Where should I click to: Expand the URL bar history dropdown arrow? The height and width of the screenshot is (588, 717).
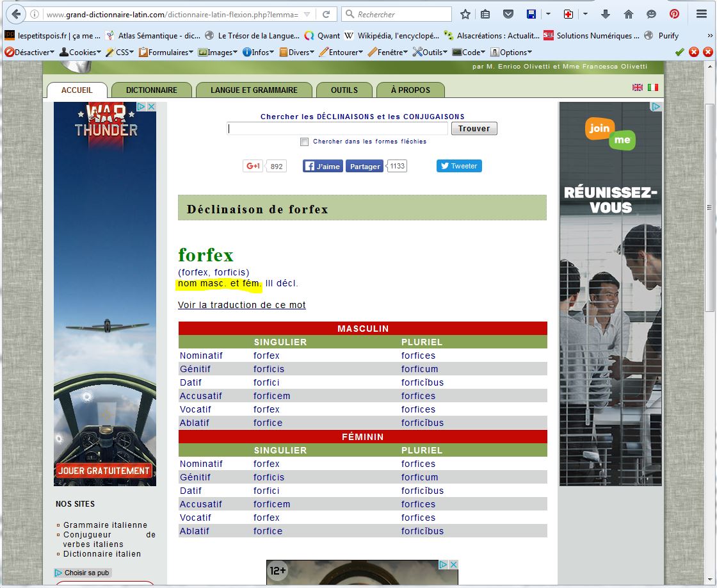coord(307,14)
